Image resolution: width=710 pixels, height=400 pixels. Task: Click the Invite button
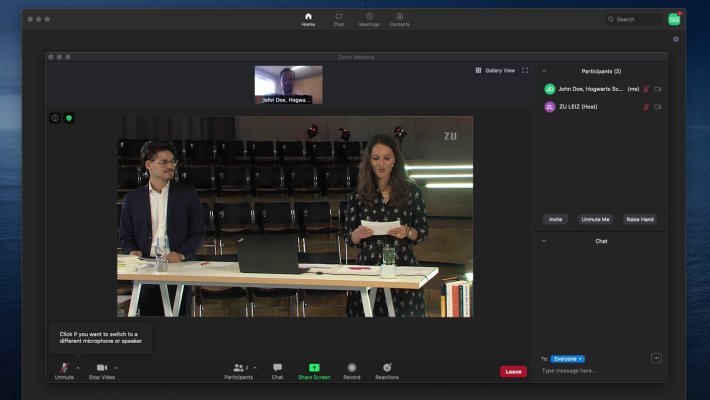556,219
